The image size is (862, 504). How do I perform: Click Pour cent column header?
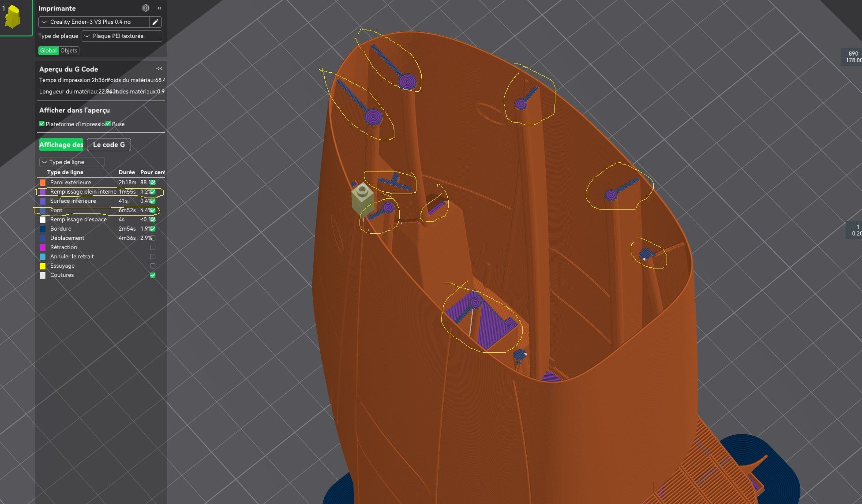[153, 172]
